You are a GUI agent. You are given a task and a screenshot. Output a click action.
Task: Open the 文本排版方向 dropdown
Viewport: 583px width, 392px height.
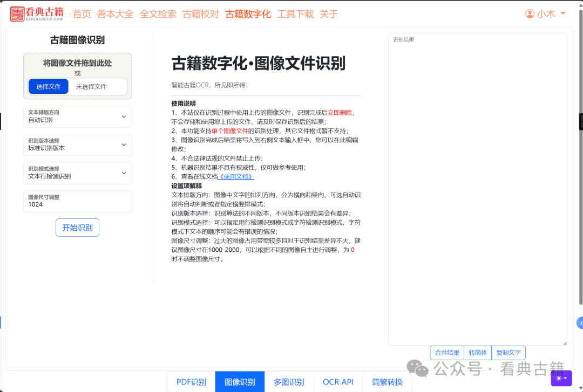tap(77, 116)
